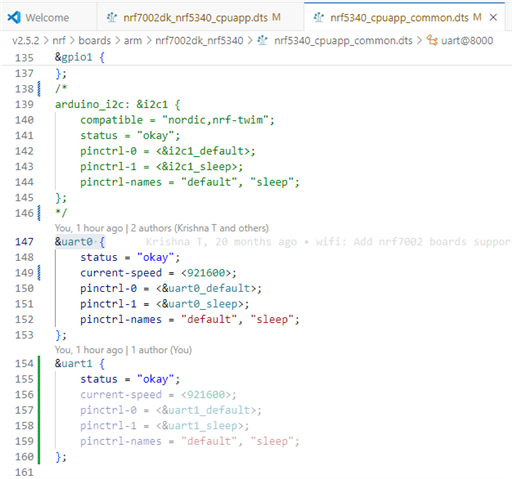The height and width of the screenshot is (479, 512).
Task: Click line number 154
Action: (x=24, y=363)
